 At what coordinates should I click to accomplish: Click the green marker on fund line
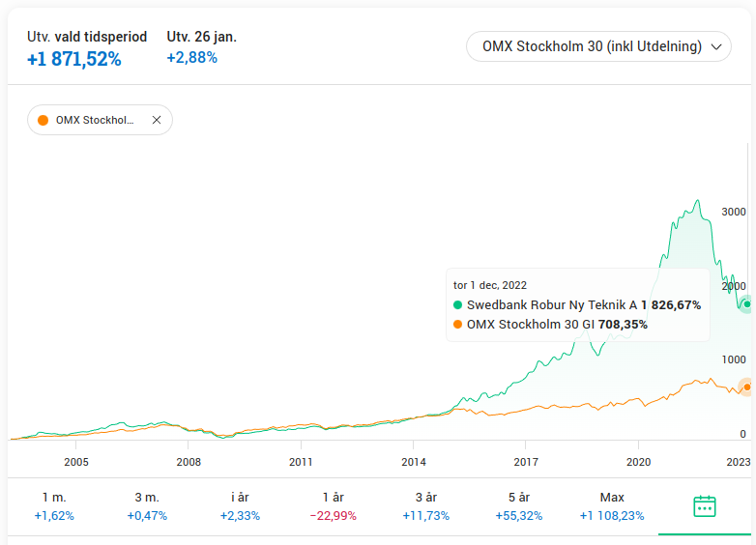point(746,304)
